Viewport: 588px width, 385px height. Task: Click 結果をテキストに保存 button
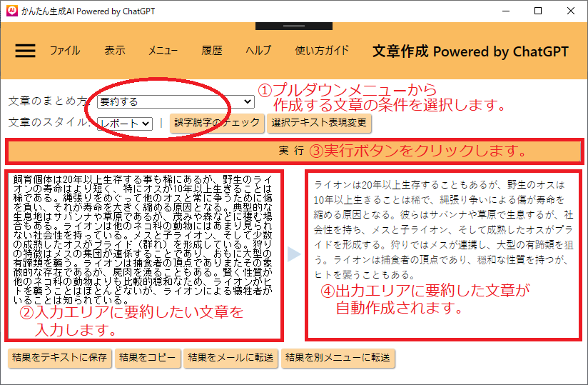coord(59,358)
